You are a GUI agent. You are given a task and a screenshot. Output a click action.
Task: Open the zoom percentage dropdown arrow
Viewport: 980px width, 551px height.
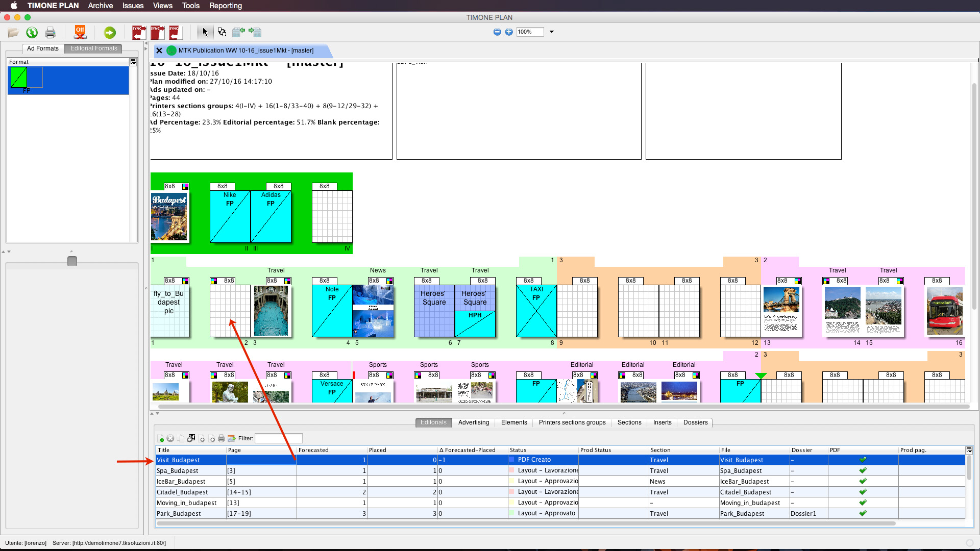pos(552,32)
